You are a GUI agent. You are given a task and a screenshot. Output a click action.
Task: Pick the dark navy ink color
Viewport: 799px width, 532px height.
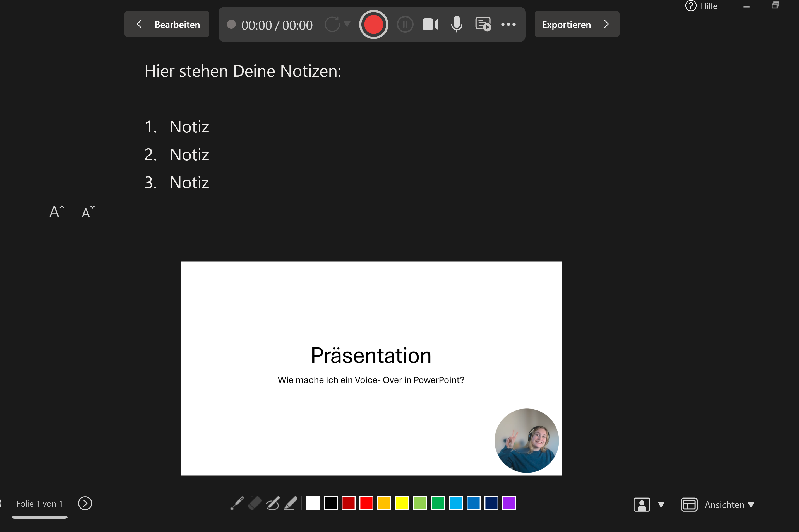pos(491,503)
